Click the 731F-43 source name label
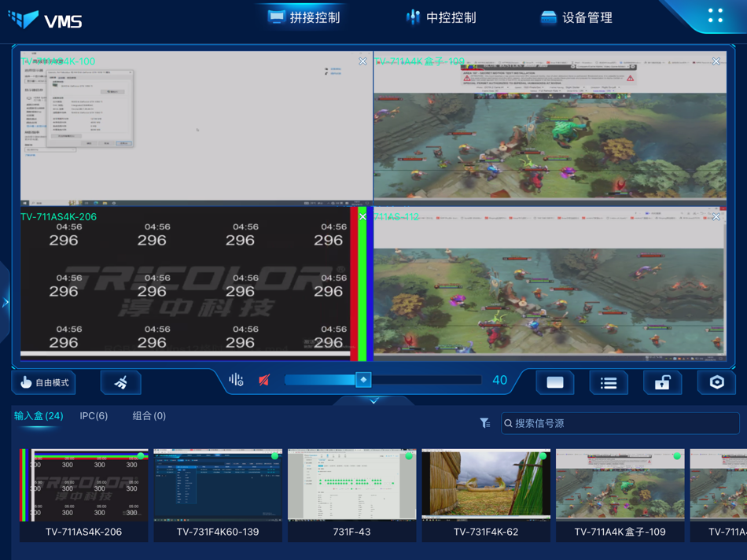The image size is (747, 560). click(x=351, y=532)
